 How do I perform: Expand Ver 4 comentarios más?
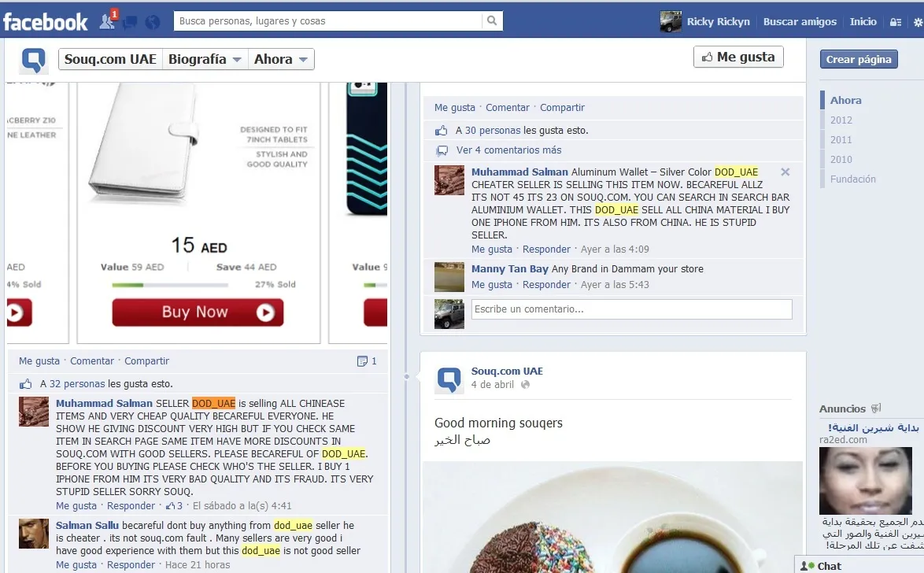508,150
